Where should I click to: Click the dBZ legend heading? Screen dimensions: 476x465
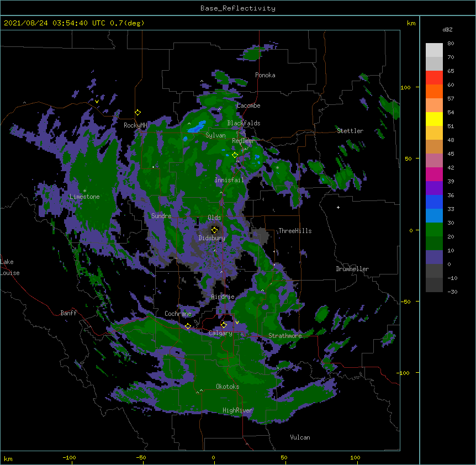[447, 30]
